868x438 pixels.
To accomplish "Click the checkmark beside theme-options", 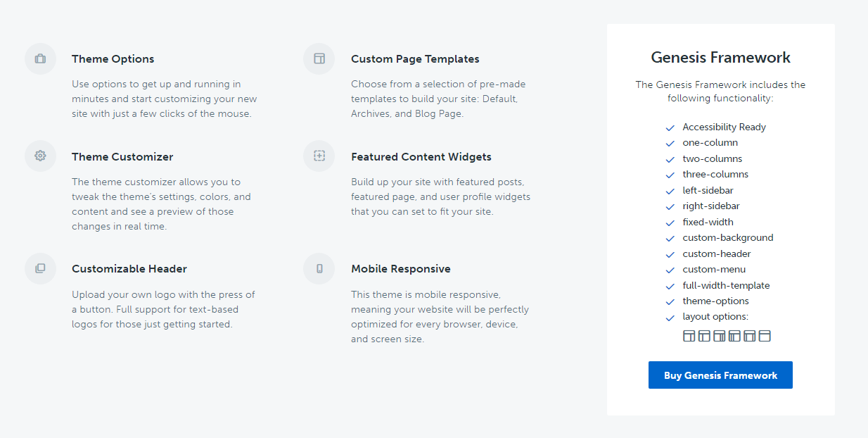I will click(670, 302).
